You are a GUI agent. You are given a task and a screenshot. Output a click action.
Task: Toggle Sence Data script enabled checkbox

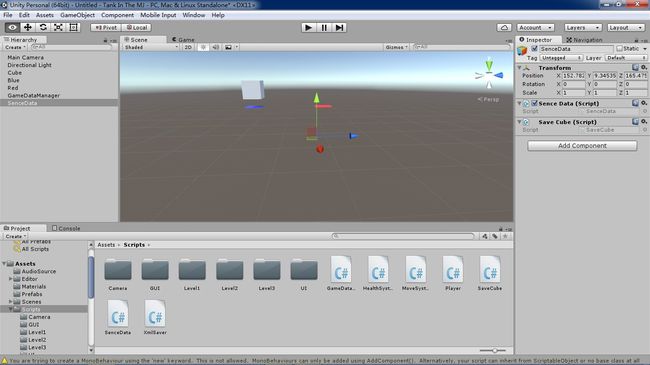pos(534,103)
